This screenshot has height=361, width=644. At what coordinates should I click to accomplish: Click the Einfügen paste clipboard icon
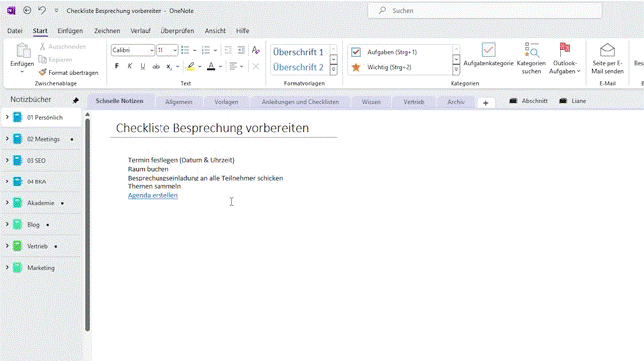coord(23,51)
